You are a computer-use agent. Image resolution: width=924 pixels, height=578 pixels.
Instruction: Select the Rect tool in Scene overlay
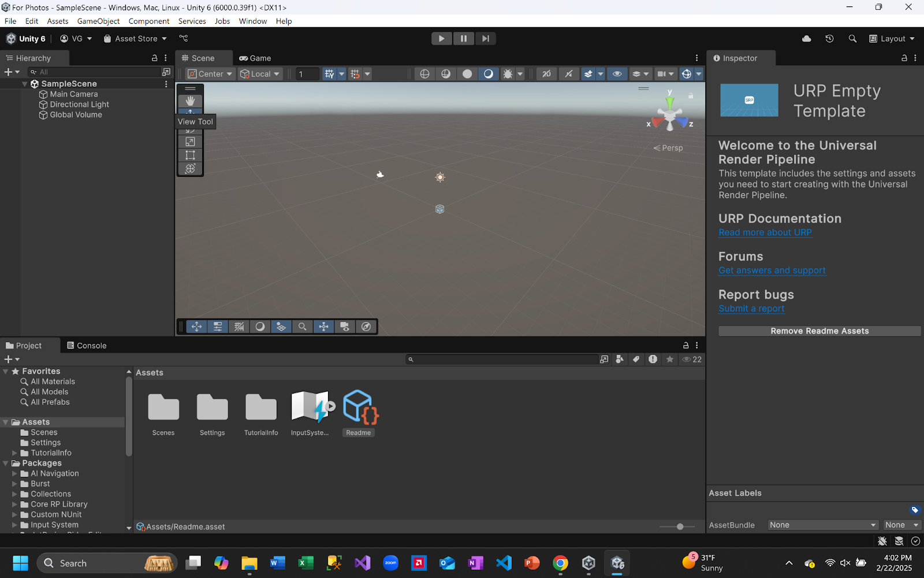190,155
